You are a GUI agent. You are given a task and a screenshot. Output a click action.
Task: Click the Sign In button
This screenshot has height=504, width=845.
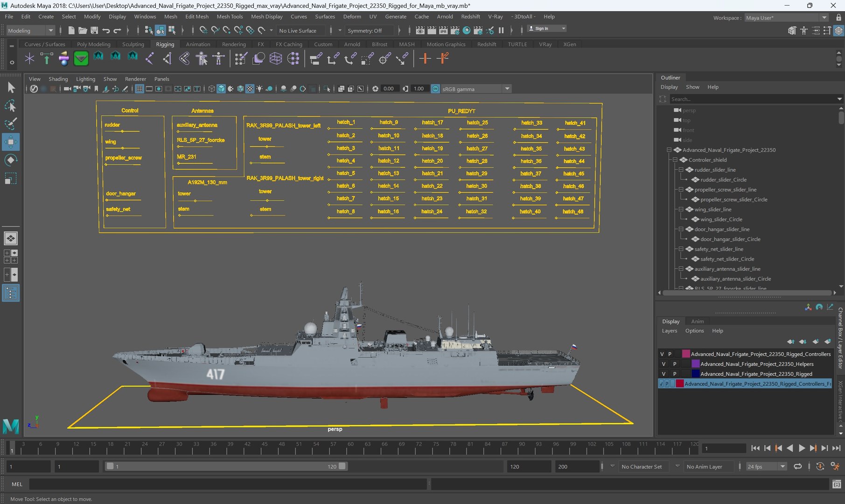pos(546,28)
